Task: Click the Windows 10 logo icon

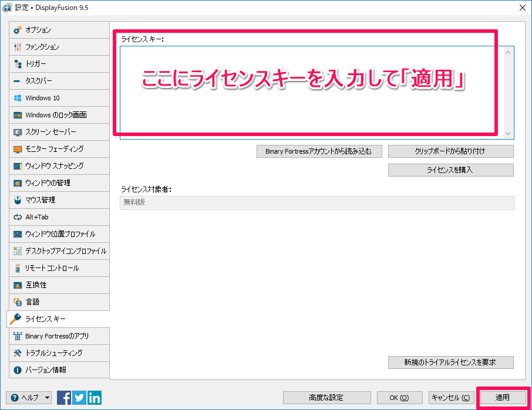Action: tap(18, 99)
